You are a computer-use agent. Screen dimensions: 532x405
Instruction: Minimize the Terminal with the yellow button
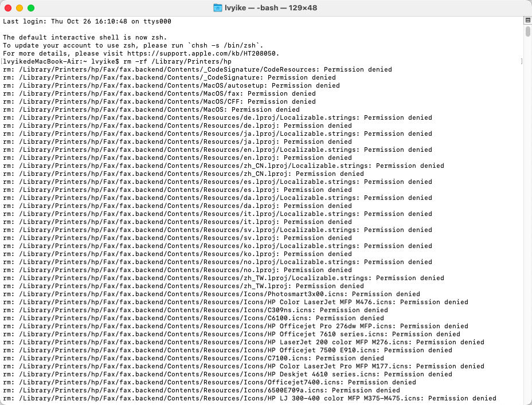[x=19, y=8]
